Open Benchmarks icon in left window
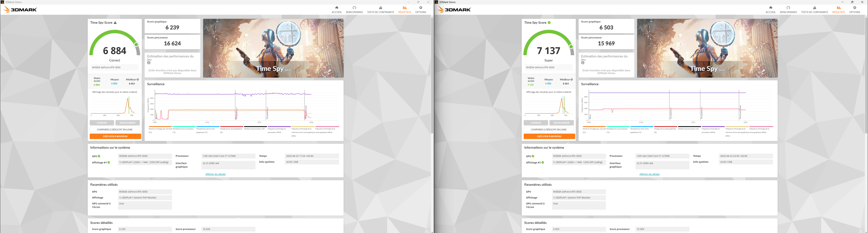The width and height of the screenshot is (868, 233). point(354,8)
